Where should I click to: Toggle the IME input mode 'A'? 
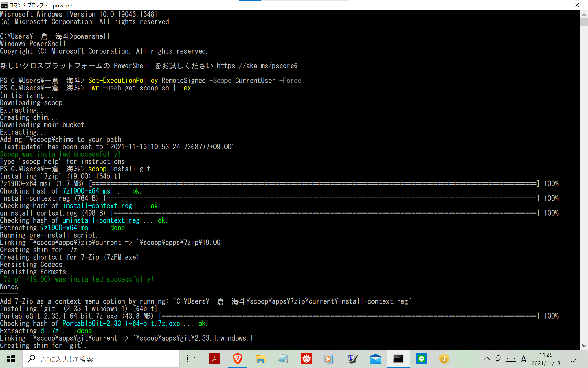[x=524, y=359]
